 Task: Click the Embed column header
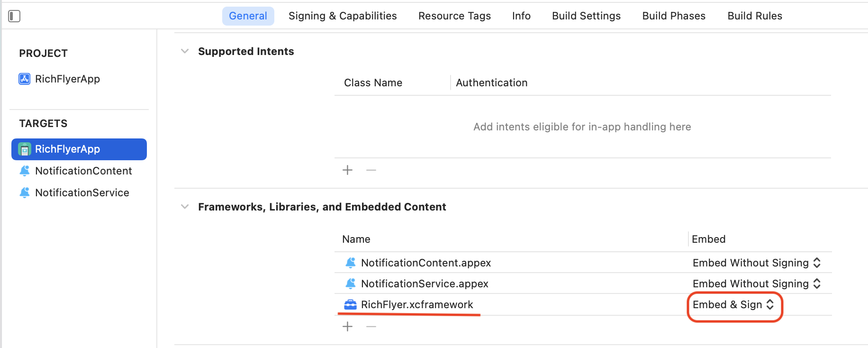pyautogui.click(x=708, y=239)
